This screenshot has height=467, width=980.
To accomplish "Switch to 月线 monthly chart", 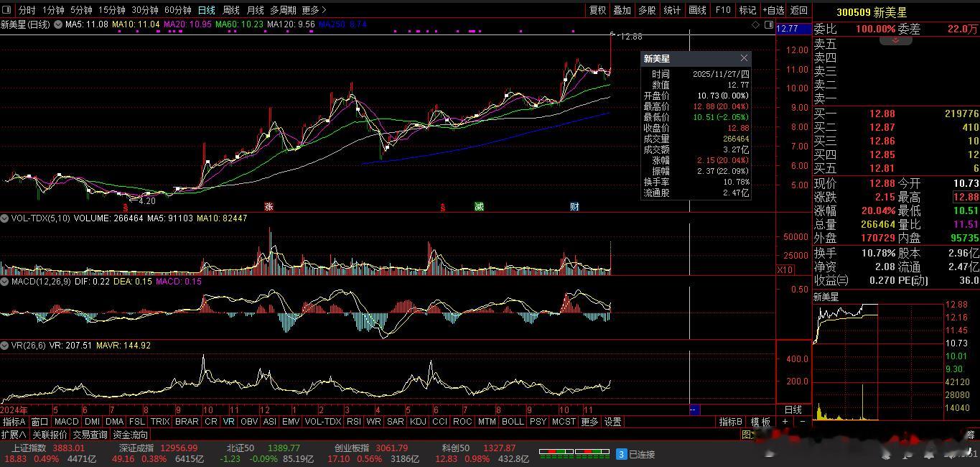I will click(x=255, y=10).
